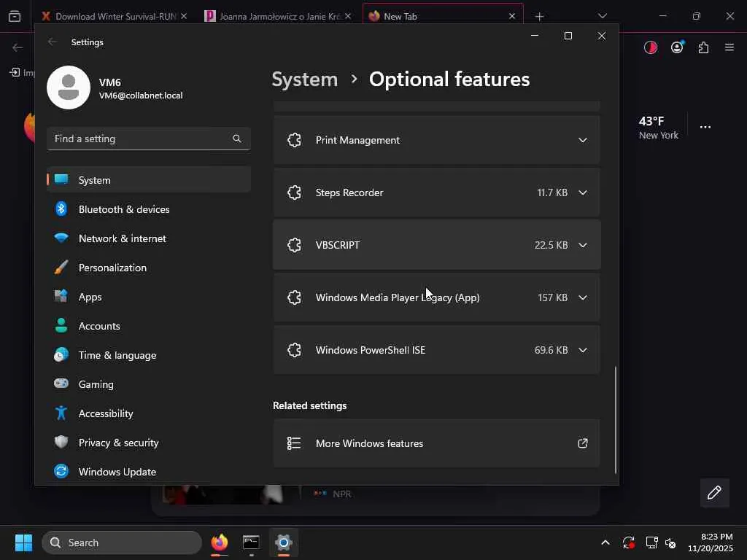Screen dimensions: 747x560
Task: Switch to Download Winter Survival browser tab
Action: 115,16
